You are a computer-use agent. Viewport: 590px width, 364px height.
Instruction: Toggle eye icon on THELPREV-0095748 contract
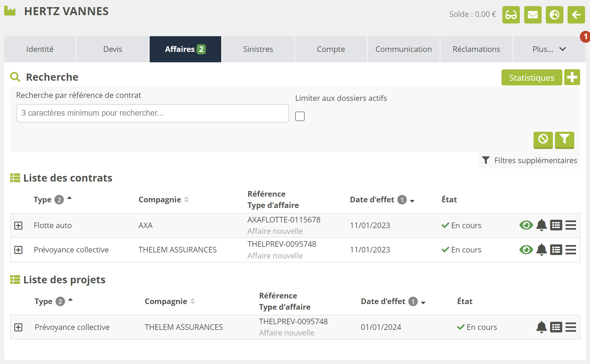coord(526,250)
